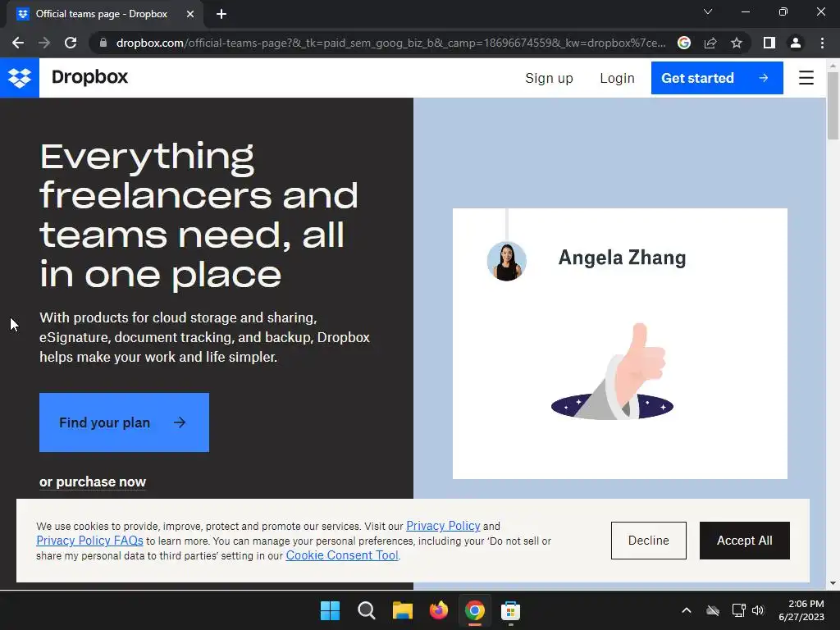This screenshot has width=840, height=630.
Task: Open the Privacy Policy FAQs link
Action: (x=89, y=541)
